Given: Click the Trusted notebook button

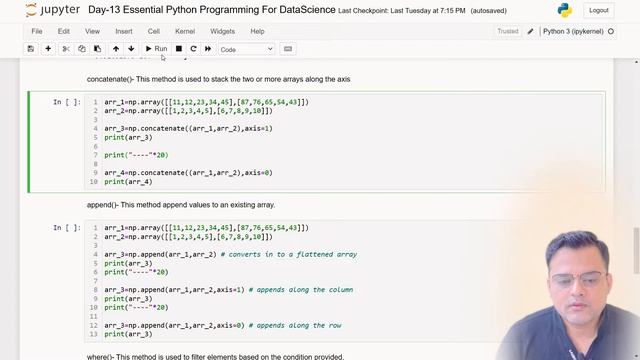Looking at the screenshot, I should pyautogui.click(x=507, y=31).
